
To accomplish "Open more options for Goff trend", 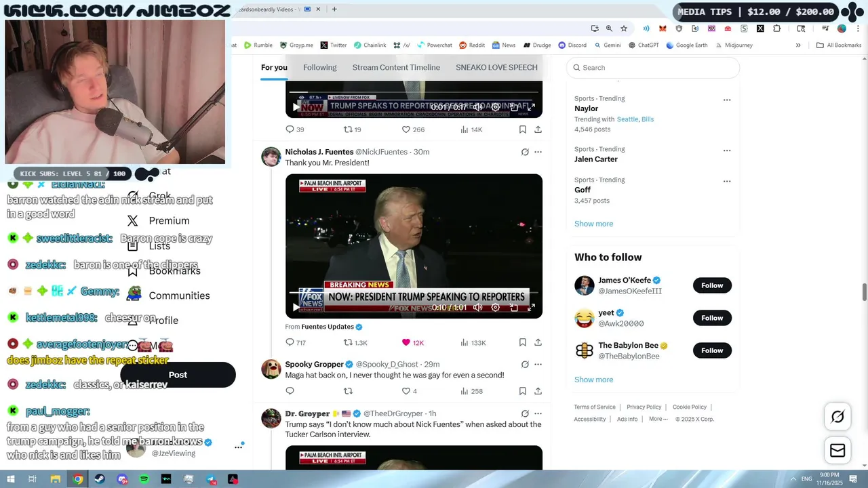I will tap(727, 181).
